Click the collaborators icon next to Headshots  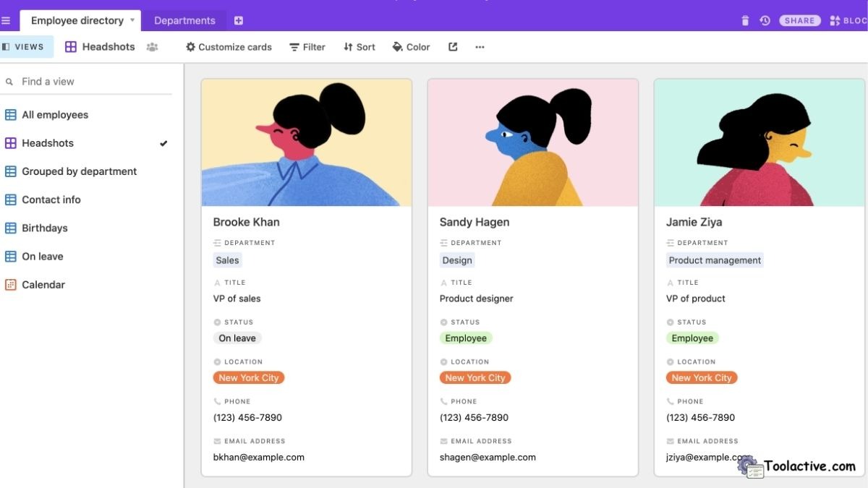152,46
